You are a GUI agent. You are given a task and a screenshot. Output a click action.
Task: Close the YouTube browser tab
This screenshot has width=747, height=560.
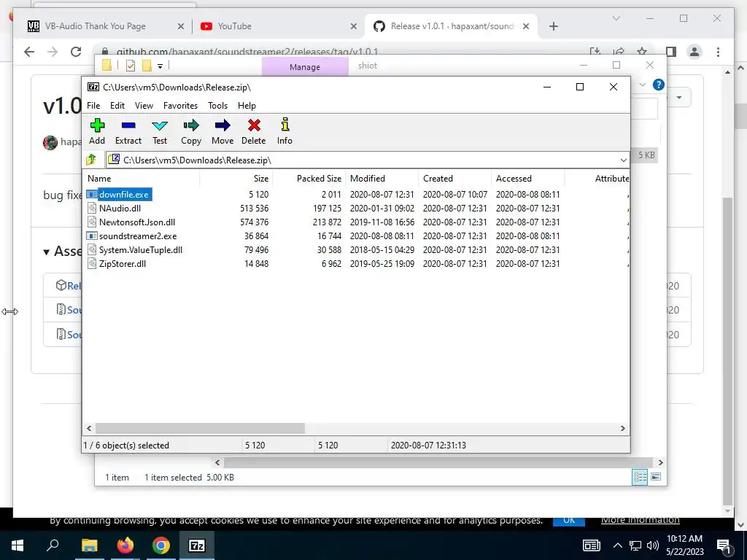coord(354,26)
